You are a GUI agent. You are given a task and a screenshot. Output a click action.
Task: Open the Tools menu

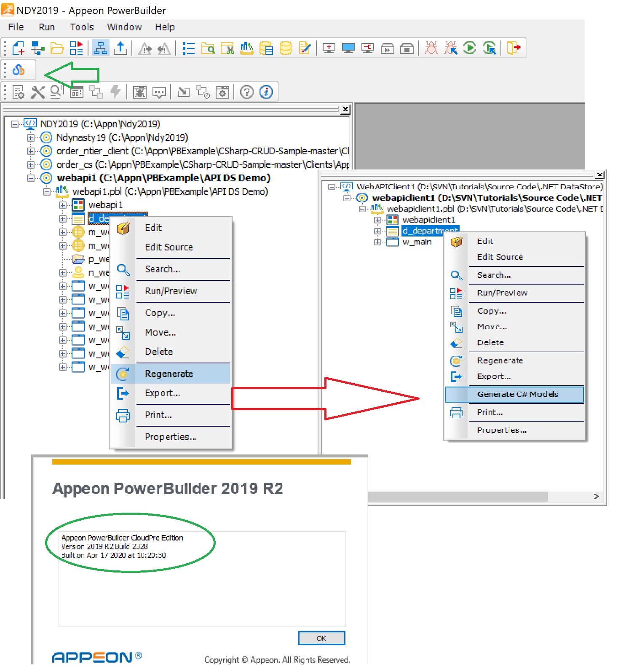82,27
